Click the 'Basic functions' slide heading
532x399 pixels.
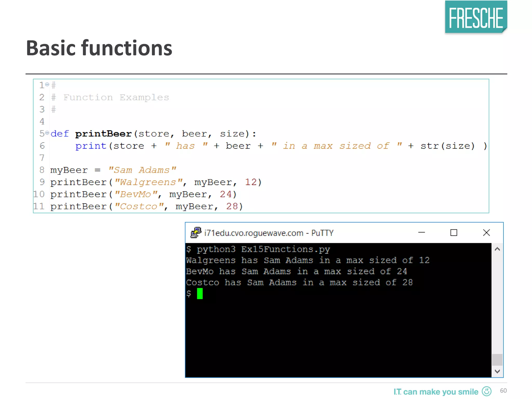point(99,48)
